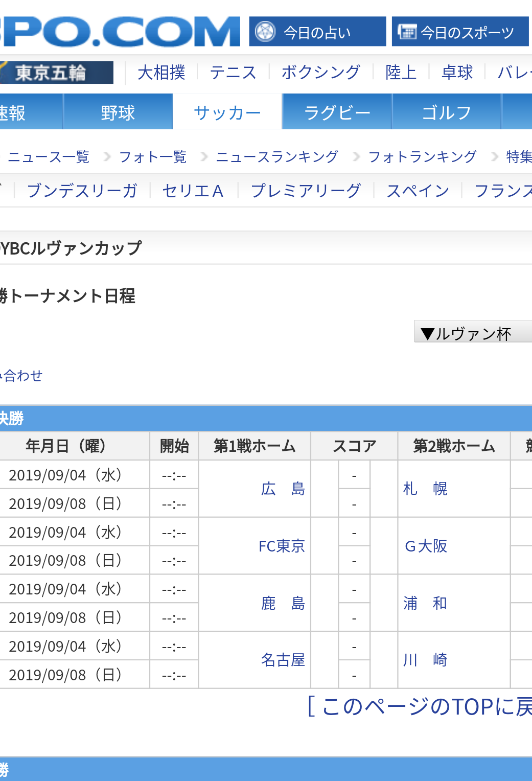Screen dimensions: 532x781
Task: Open team link 札幌
Action: [x=425, y=489]
